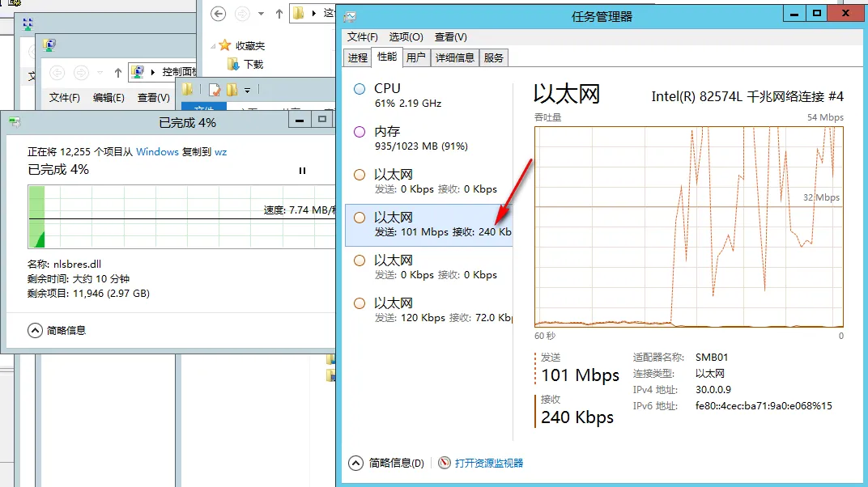Screen dimensions: 868x487
Task: Click the control panel window title icon
Action: click(x=49, y=45)
